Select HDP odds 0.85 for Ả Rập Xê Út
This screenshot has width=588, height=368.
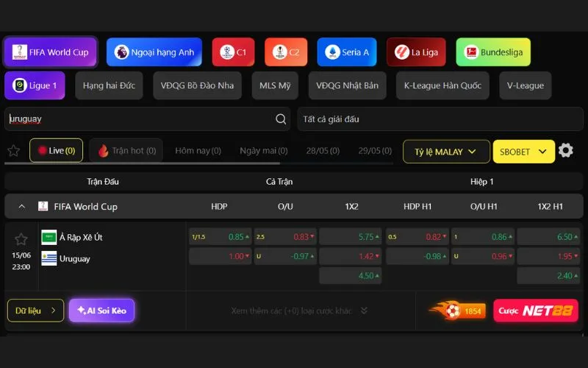tap(220, 237)
